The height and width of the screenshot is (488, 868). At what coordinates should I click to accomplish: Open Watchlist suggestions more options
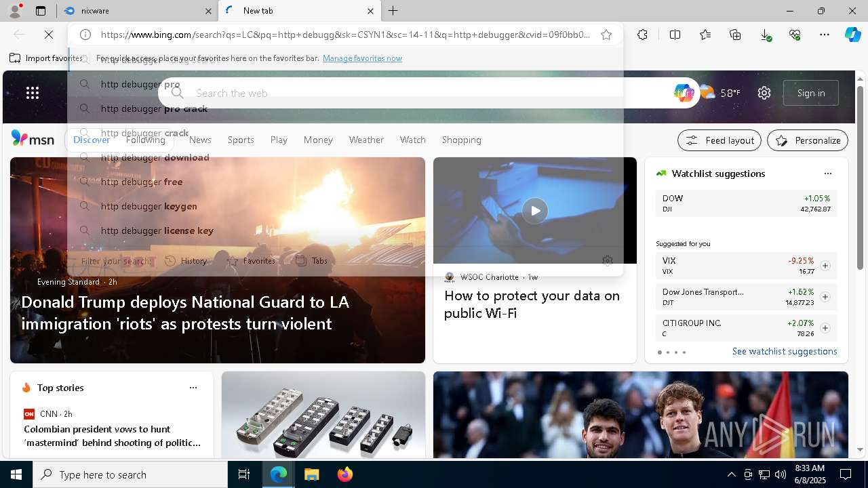[827, 174]
